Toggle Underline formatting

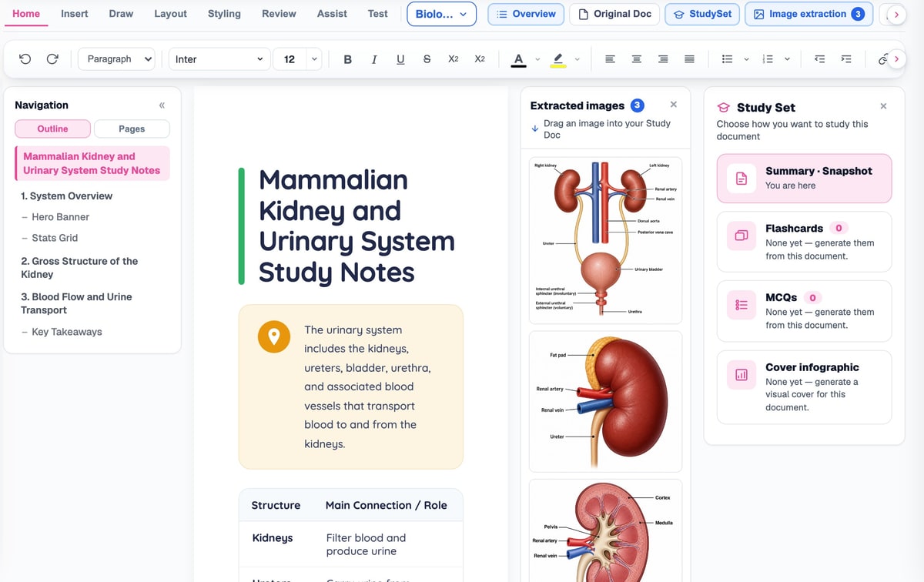tap(400, 59)
